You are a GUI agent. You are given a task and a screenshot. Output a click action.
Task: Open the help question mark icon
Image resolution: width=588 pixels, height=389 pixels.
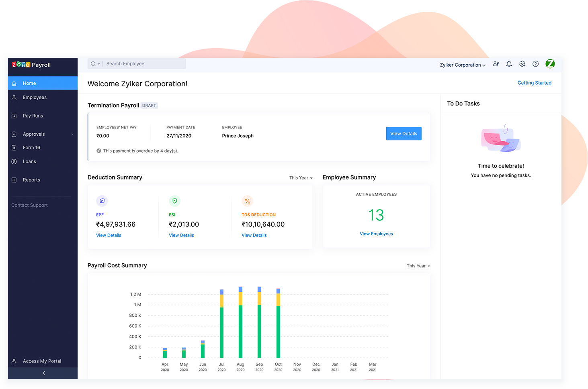[535, 64]
